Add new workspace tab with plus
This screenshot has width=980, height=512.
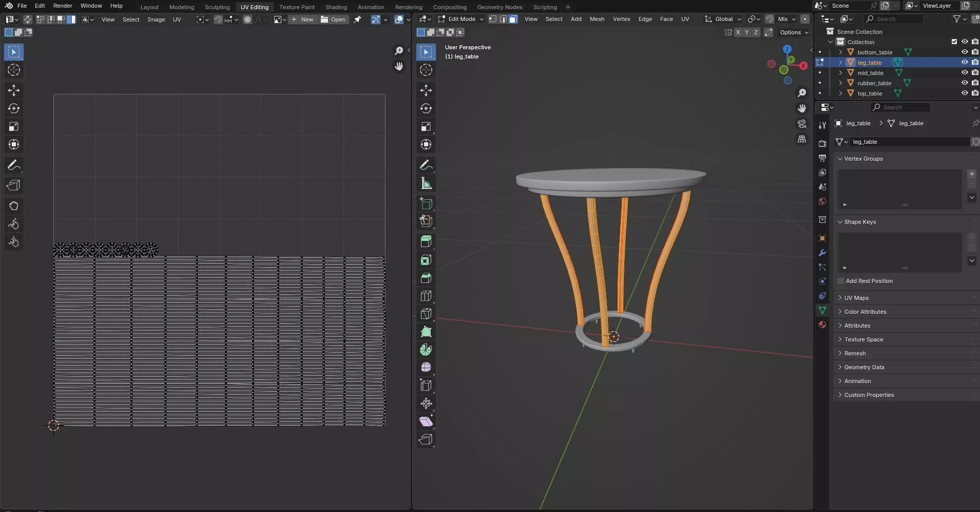[x=568, y=7]
